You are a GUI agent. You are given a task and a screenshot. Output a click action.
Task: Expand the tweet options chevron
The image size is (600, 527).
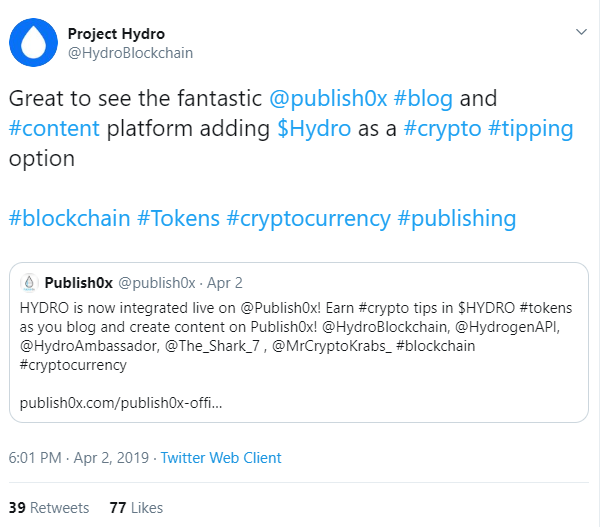point(581,32)
